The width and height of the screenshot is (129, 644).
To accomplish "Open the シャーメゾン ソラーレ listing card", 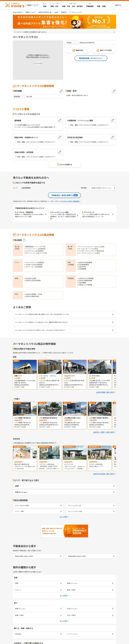I will coord(50,374).
